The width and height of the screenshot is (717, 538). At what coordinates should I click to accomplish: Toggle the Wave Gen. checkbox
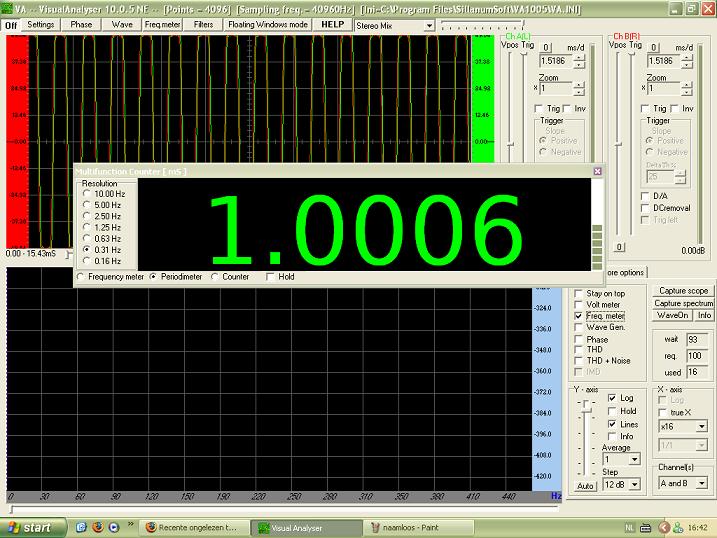[x=580, y=327]
